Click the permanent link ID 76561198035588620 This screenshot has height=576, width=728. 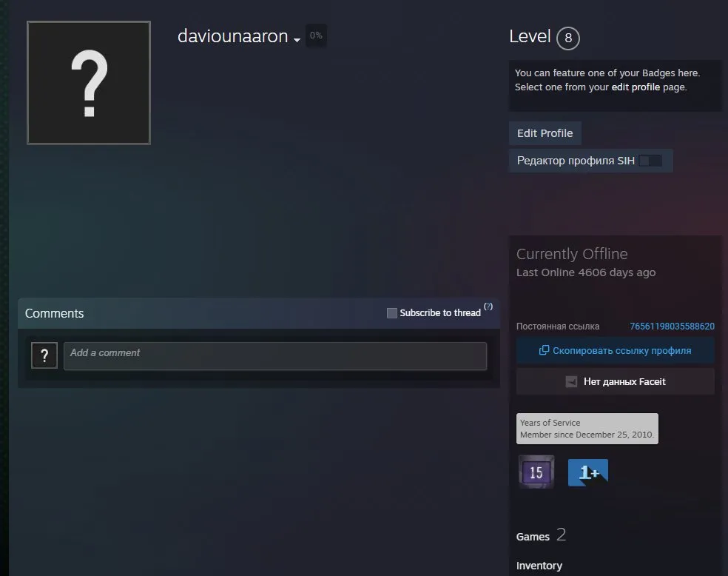[x=672, y=326]
